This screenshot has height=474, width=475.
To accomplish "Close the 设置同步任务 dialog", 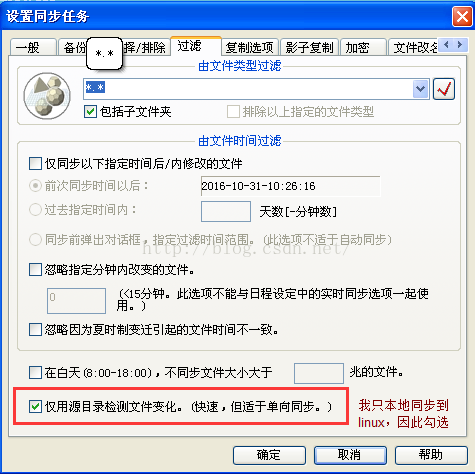I will click(462, 16).
